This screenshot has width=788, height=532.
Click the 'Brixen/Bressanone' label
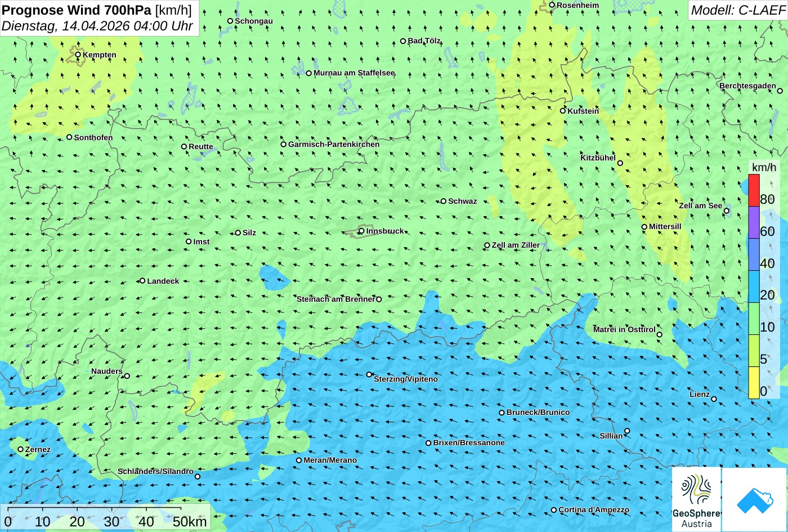coord(469,442)
